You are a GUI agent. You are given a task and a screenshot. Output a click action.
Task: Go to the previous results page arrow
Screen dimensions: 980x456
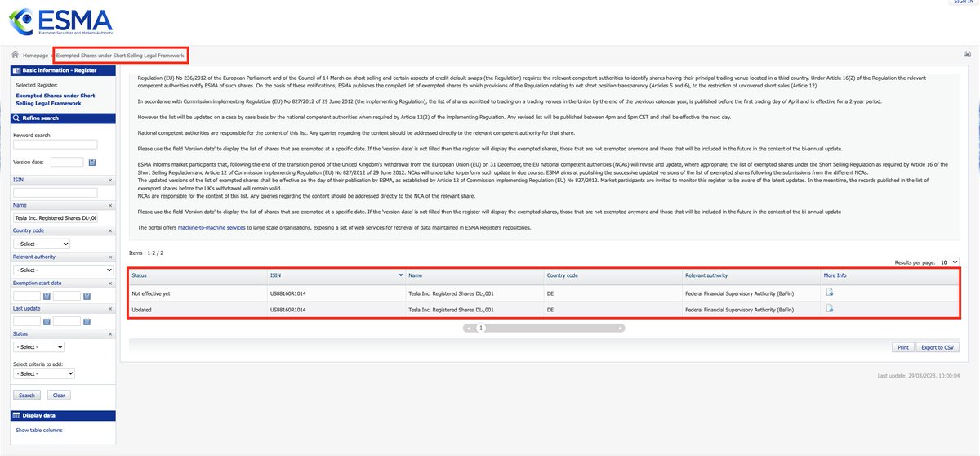(470, 328)
